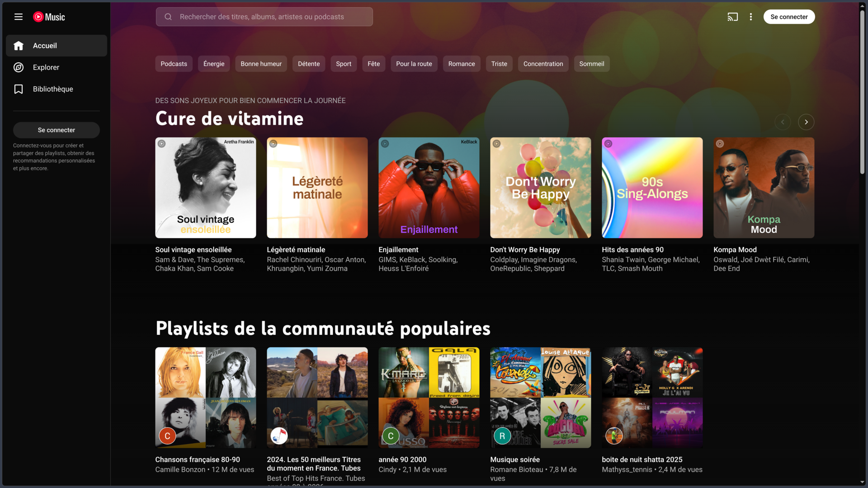Click playlist badge icon on Kompa Mood cover
Viewport: 868px width, 488px height.
pyautogui.click(x=720, y=144)
